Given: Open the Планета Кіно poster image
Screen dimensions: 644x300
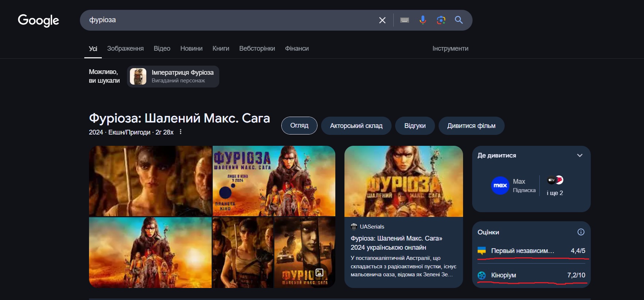Looking at the screenshot, I should [x=274, y=181].
